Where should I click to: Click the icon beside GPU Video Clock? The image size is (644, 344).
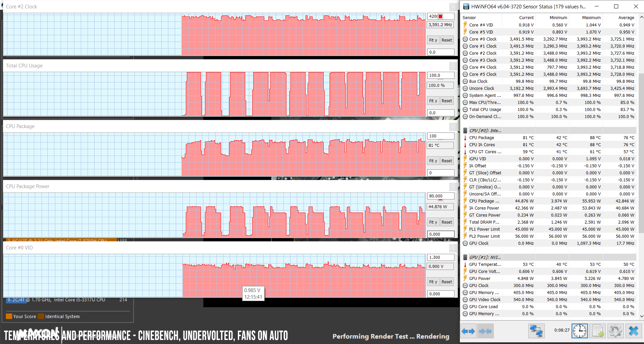(465, 300)
